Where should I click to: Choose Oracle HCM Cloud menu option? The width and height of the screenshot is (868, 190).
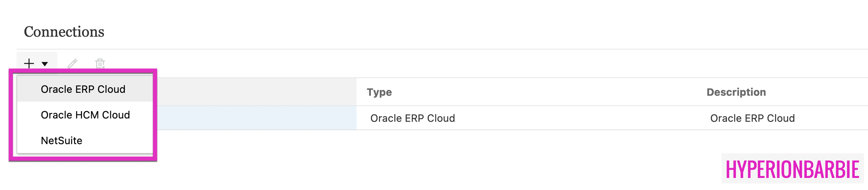click(85, 115)
